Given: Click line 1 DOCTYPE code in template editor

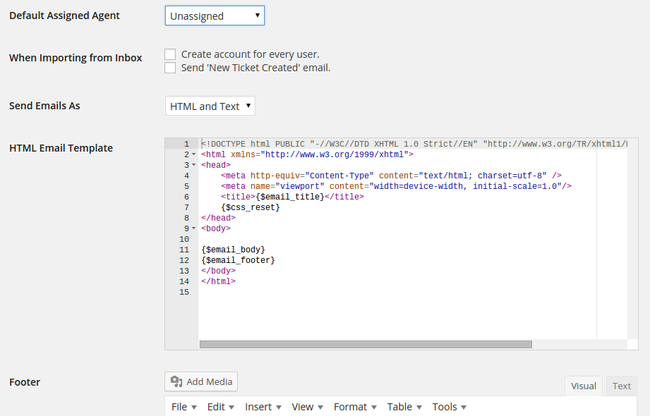Looking at the screenshot, I should click(414, 144).
